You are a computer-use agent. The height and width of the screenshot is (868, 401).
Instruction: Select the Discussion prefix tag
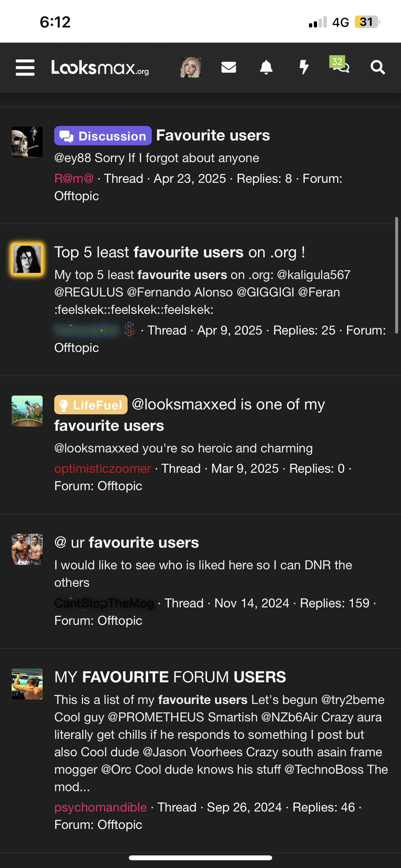tap(103, 136)
